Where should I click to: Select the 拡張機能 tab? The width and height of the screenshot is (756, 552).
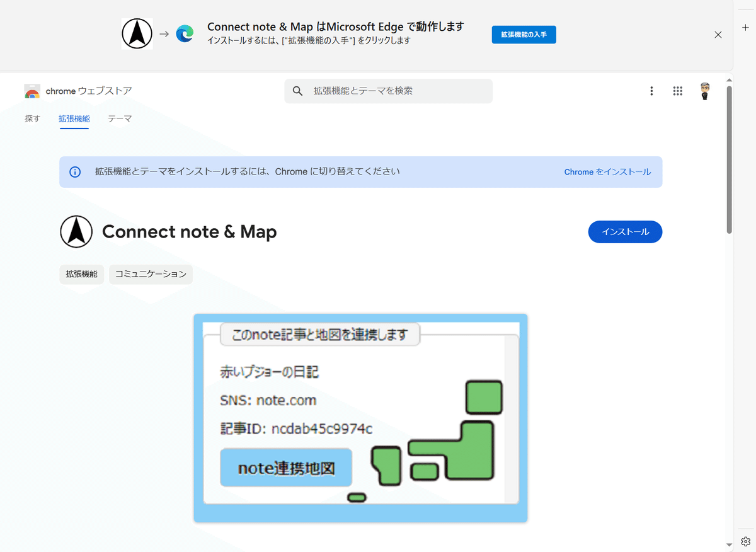pos(74,118)
